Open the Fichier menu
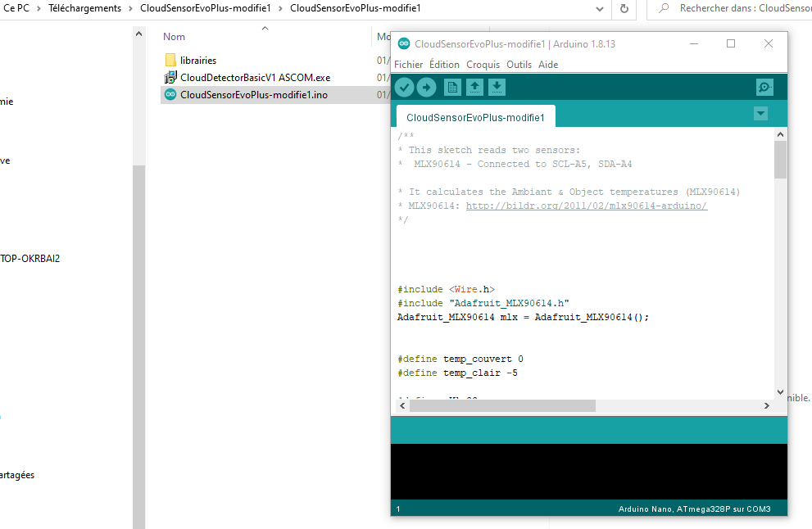812x529 pixels. (x=409, y=64)
